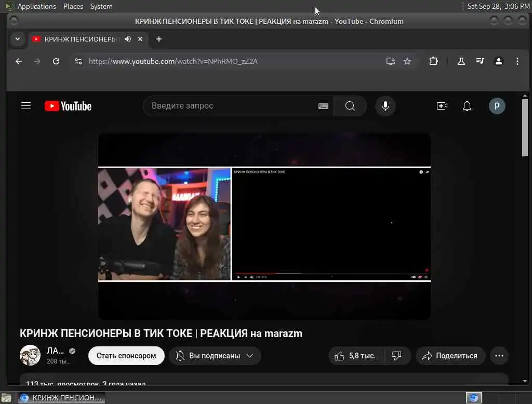Expand the tab search dropdown
Viewport: 532px width, 404px height.
tap(18, 39)
